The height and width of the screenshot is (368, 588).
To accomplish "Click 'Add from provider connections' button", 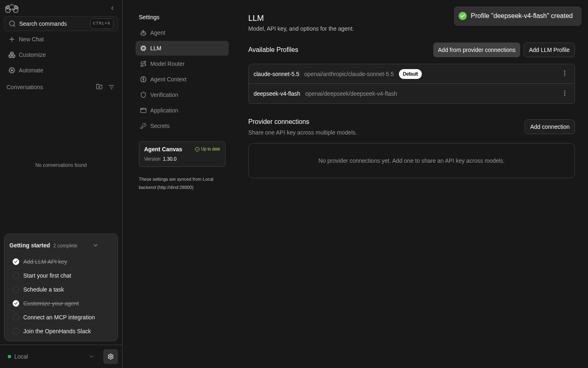I will tap(477, 50).
